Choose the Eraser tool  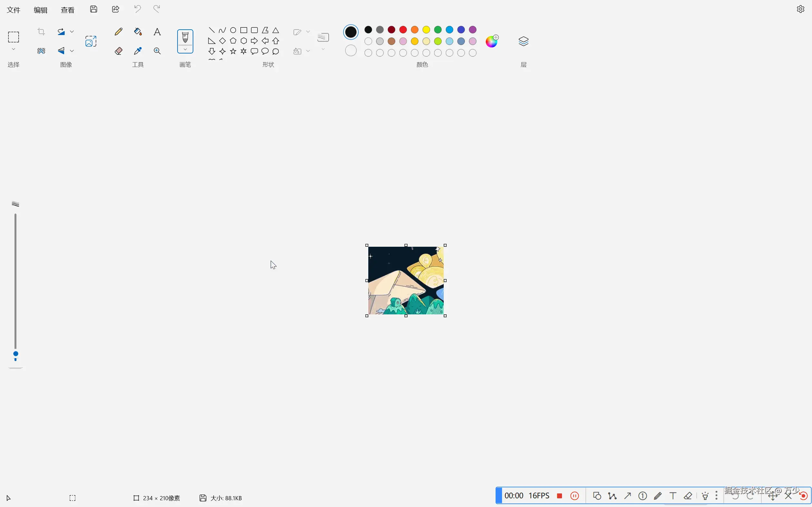click(118, 51)
